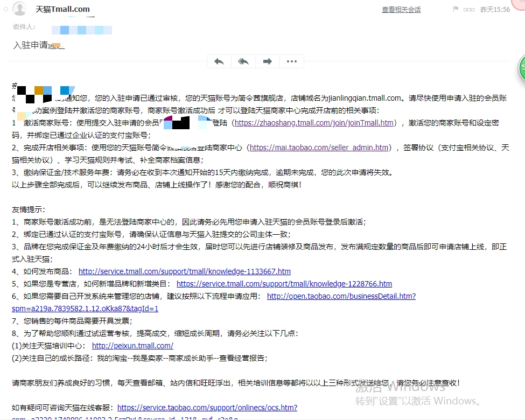Forward this email
Image resolution: width=525 pixels, height=420 pixels.
click(x=268, y=61)
